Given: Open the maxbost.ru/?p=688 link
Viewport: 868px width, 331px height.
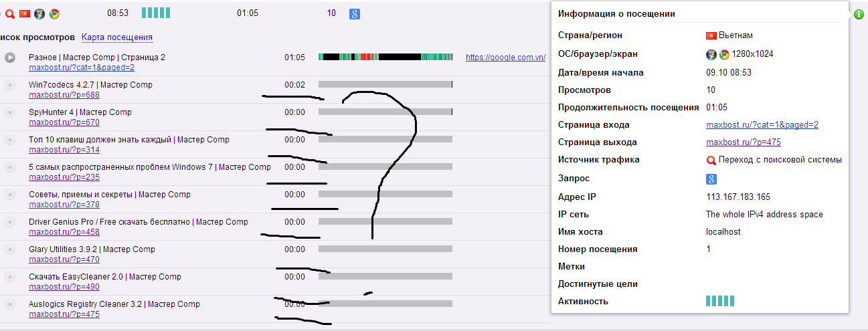Looking at the screenshot, I should coord(64,95).
